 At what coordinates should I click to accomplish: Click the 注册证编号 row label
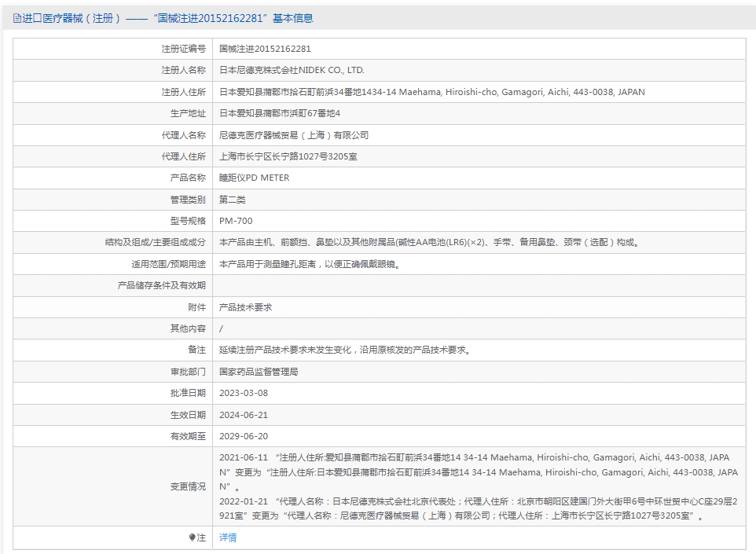click(184, 49)
